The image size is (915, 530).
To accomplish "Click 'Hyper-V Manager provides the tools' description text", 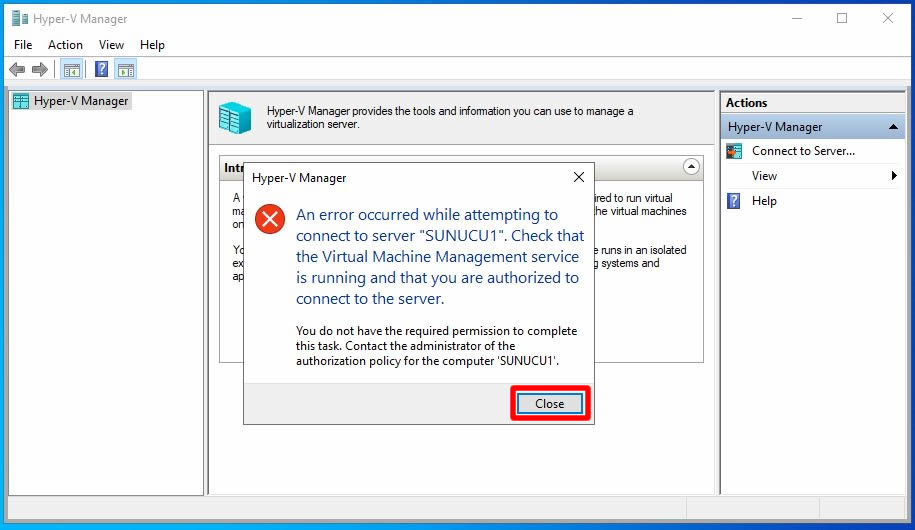I will (x=450, y=117).
